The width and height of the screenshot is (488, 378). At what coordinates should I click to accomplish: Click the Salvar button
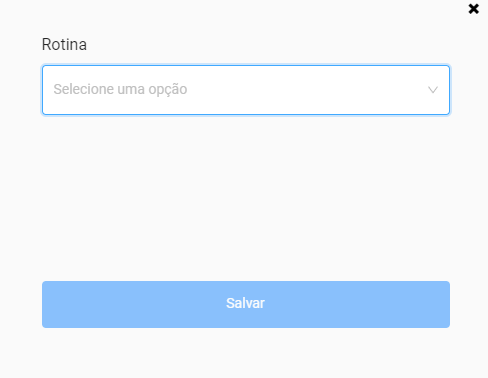point(246,304)
